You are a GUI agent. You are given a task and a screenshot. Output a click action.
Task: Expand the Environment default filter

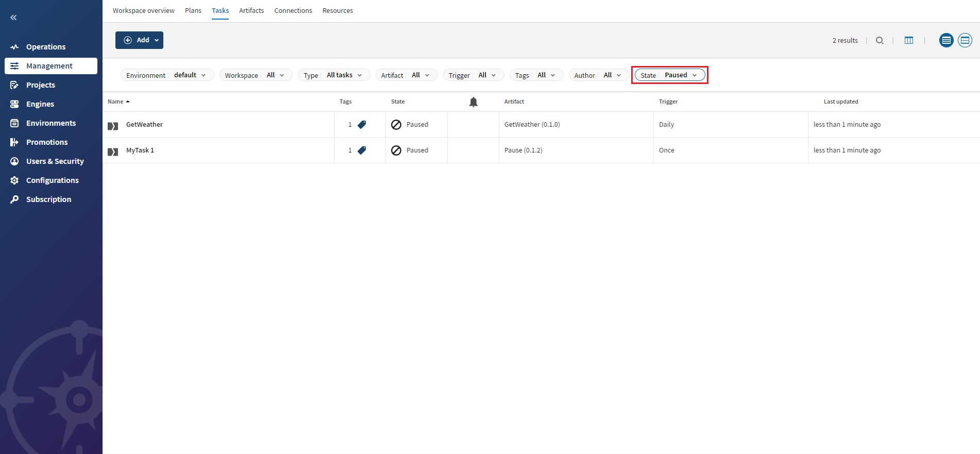point(166,75)
